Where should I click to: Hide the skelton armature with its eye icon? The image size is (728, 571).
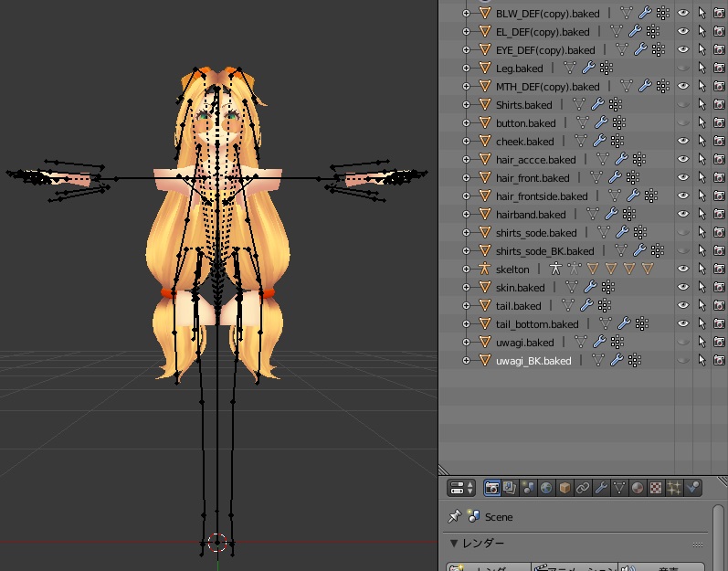coord(683,269)
